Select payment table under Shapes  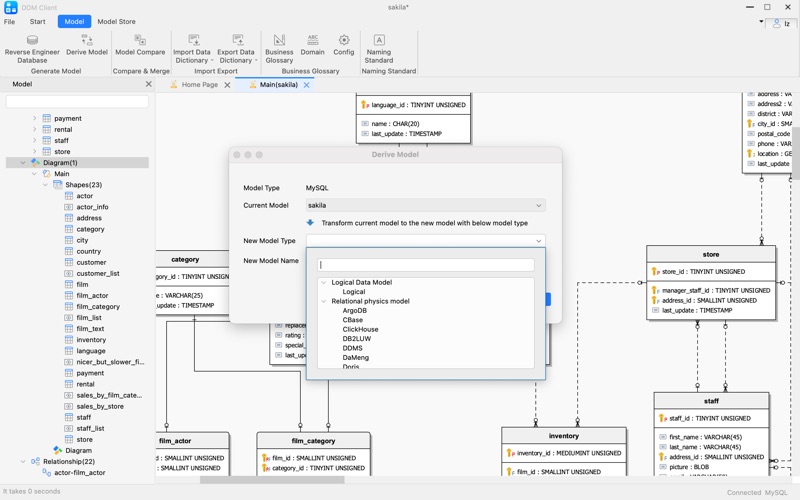click(x=90, y=373)
